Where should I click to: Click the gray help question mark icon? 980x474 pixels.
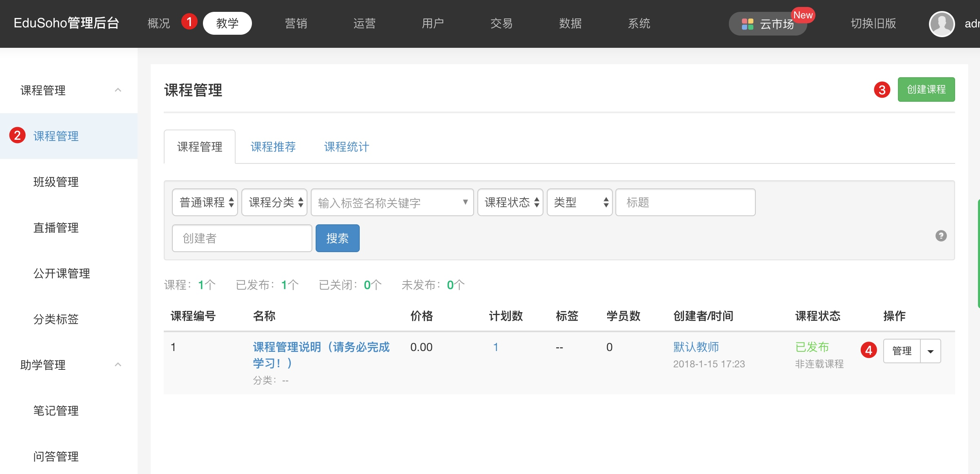pos(941,236)
